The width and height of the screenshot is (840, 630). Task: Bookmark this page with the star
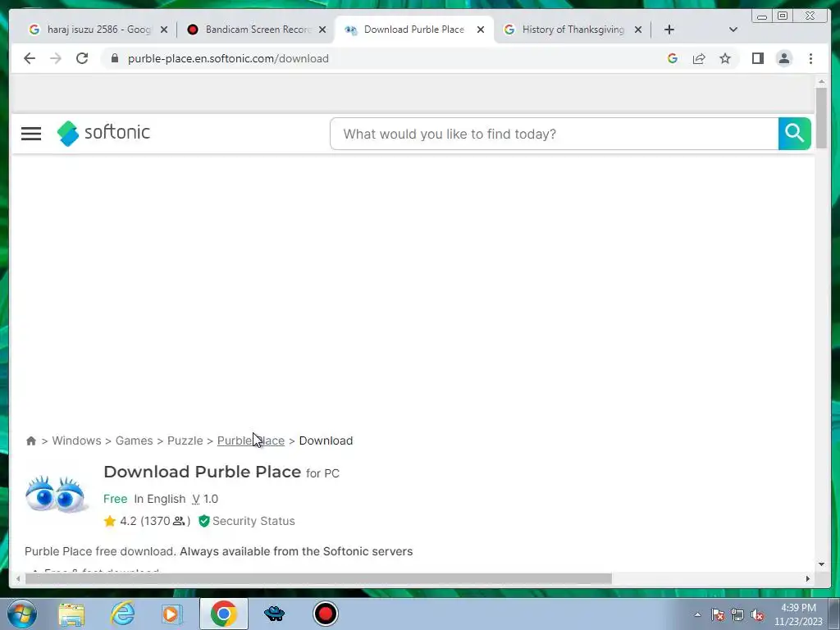(x=725, y=58)
